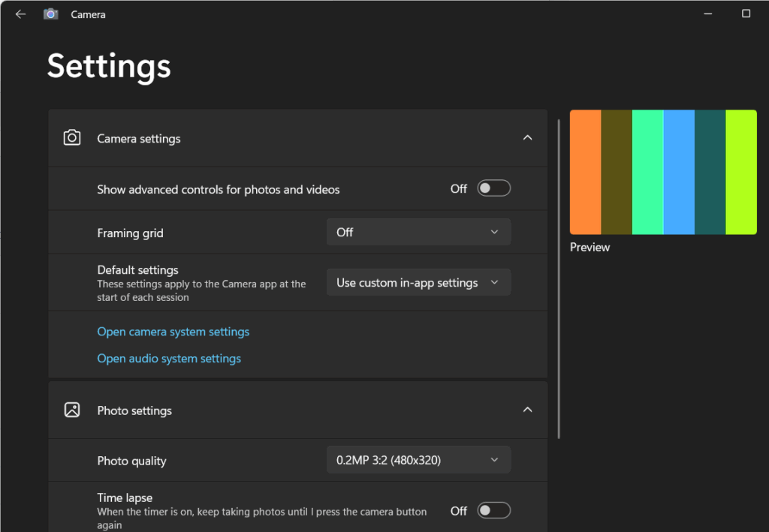Screen dimensions: 769x532
Task: Open camera system settings link
Action: tap(173, 332)
